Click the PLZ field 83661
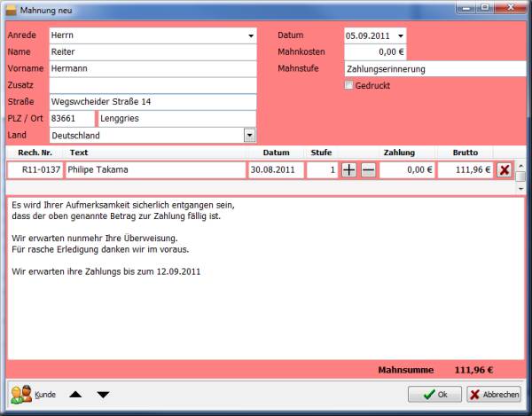532x416 pixels. coord(72,119)
